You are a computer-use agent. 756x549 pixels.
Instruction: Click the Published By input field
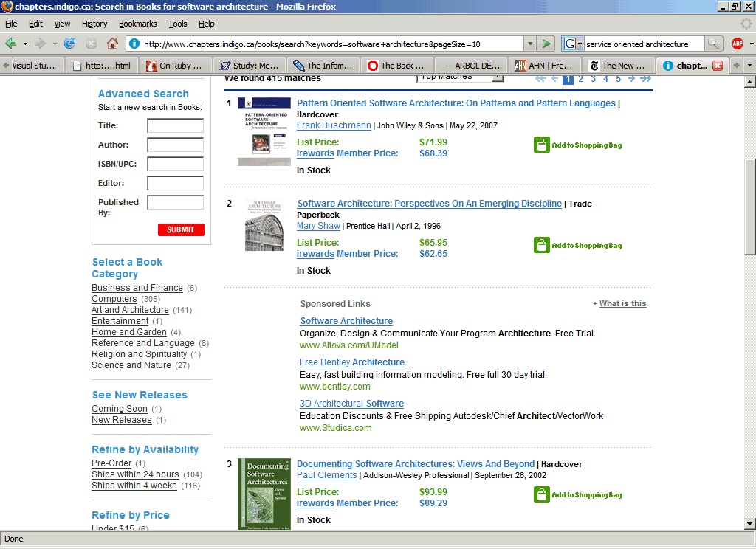pyautogui.click(x=175, y=202)
